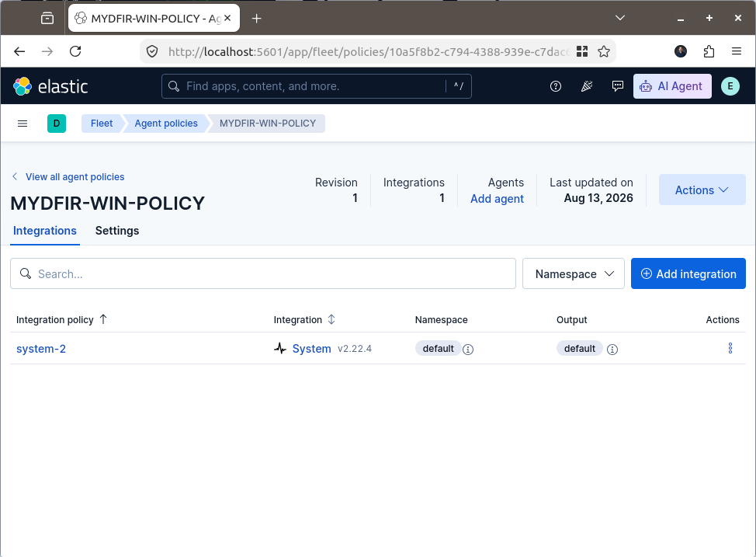Open the browser extensions icon
Image resolution: width=756 pixels, height=557 pixels.
tap(709, 51)
